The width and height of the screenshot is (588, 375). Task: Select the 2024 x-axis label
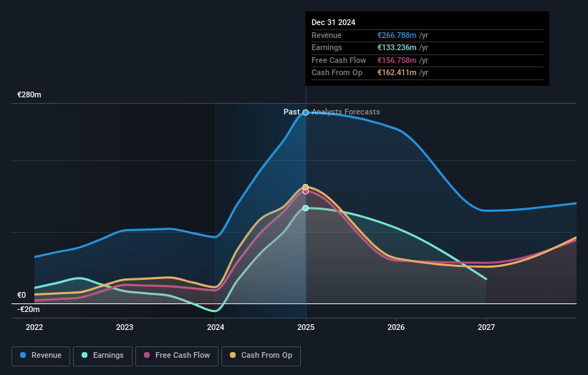[216, 327]
